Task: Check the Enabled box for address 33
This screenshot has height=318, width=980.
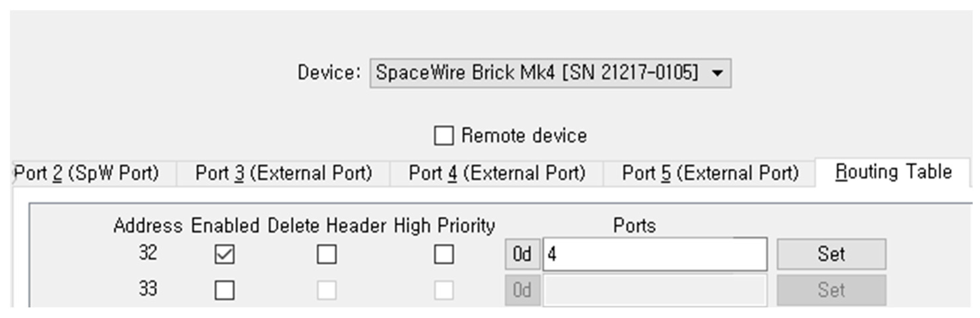Action: pos(225,290)
